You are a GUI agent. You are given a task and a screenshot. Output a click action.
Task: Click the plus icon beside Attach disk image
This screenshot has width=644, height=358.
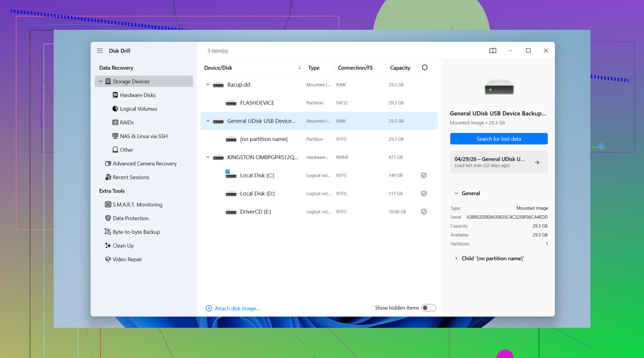[x=209, y=308]
